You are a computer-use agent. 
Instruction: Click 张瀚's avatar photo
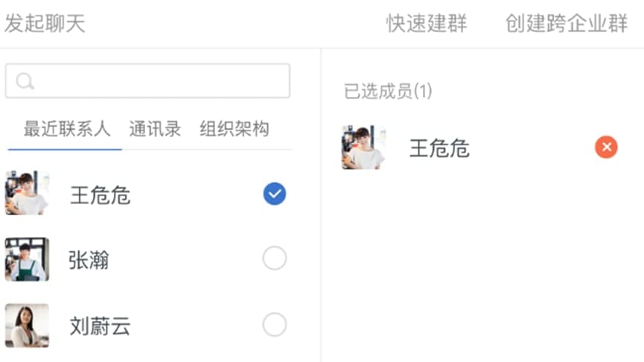pos(27,259)
